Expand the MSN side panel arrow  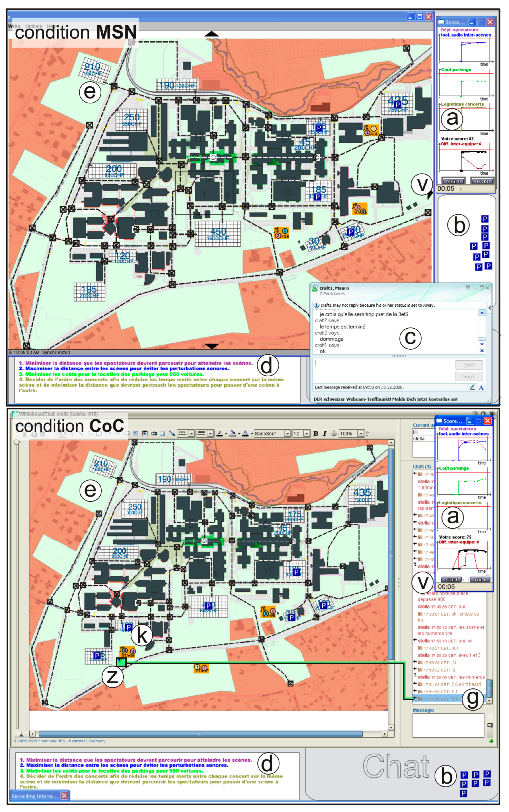(x=489, y=308)
